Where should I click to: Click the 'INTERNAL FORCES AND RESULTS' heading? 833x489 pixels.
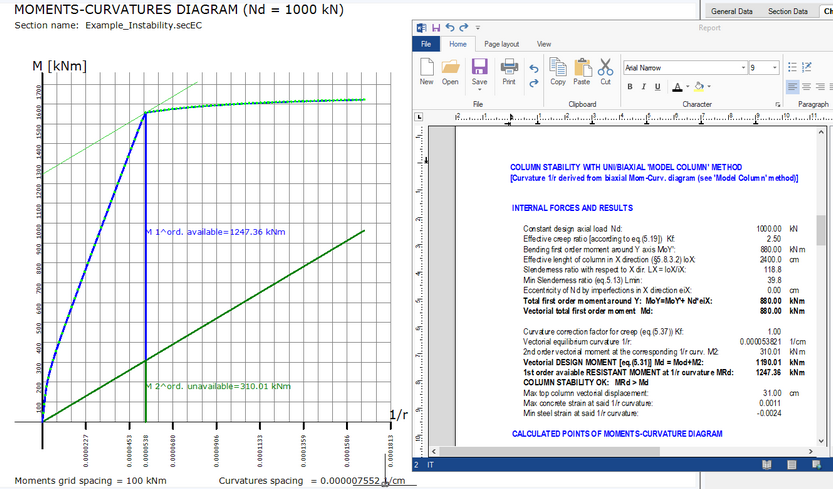tap(572, 208)
